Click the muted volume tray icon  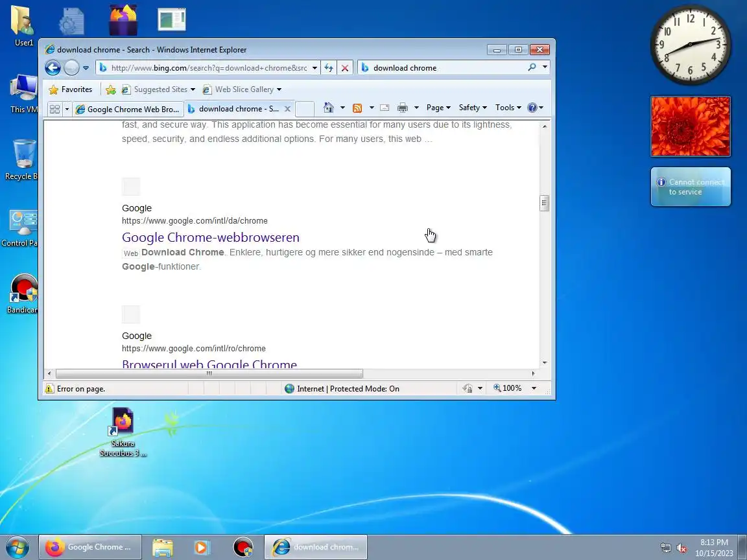[682, 548]
